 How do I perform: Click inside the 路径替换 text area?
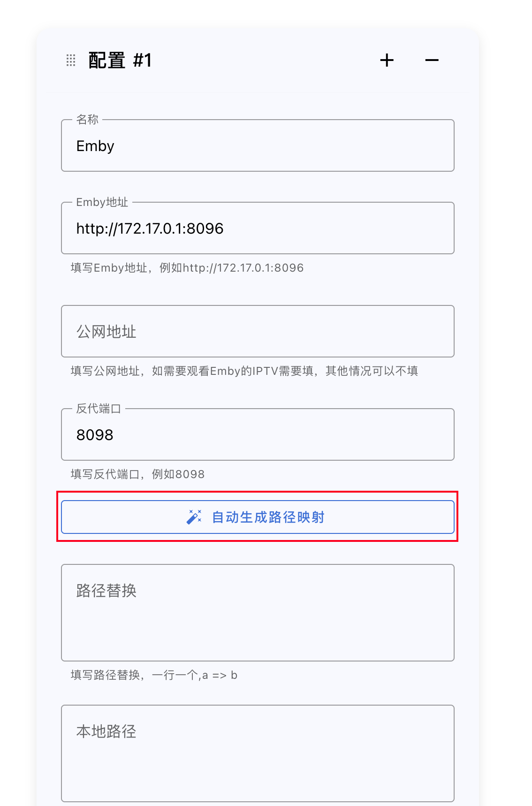258,613
